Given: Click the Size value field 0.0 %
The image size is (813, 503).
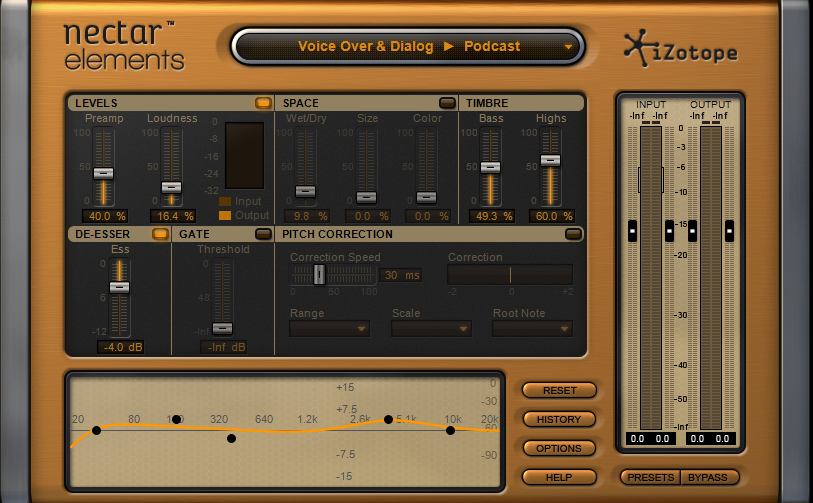Looking at the screenshot, I should pos(368,216).
